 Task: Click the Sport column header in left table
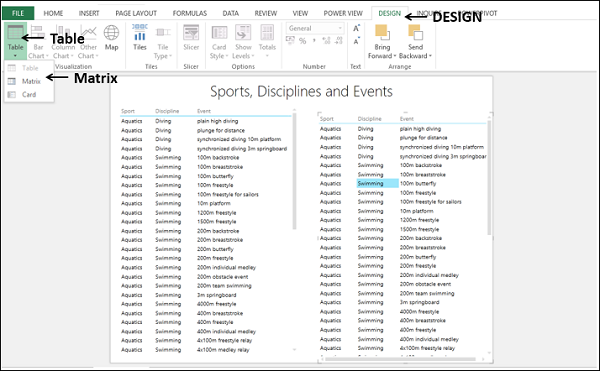[x=128, y=111]
